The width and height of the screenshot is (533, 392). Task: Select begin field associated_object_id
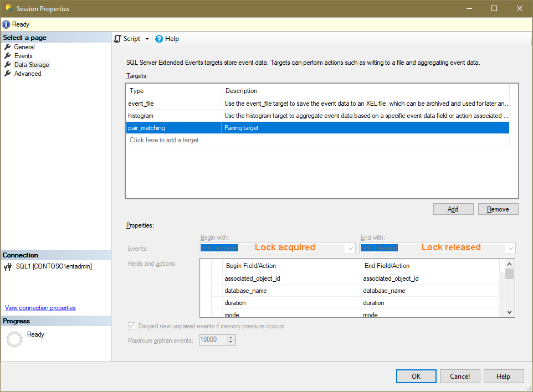pos(291,278)
